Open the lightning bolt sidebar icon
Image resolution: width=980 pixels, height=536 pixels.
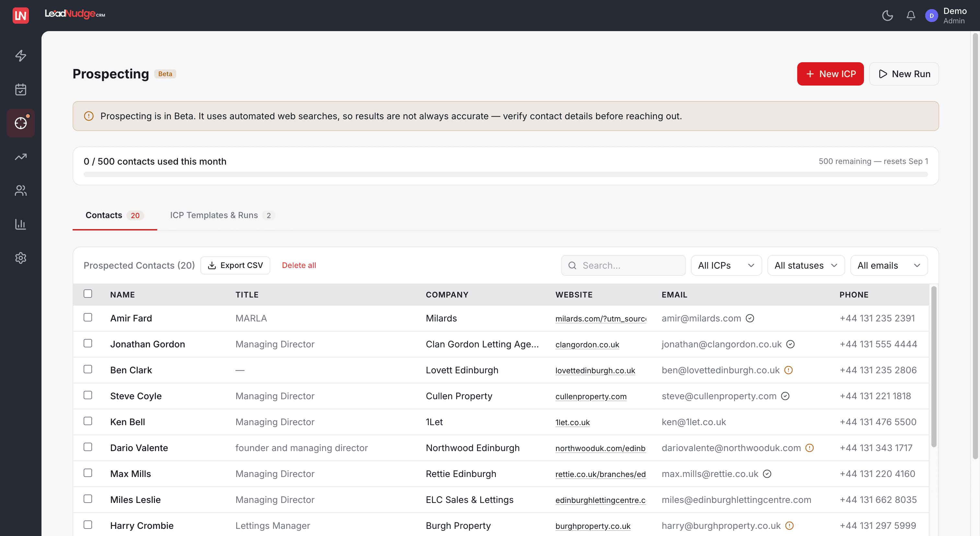pos(20,55)
